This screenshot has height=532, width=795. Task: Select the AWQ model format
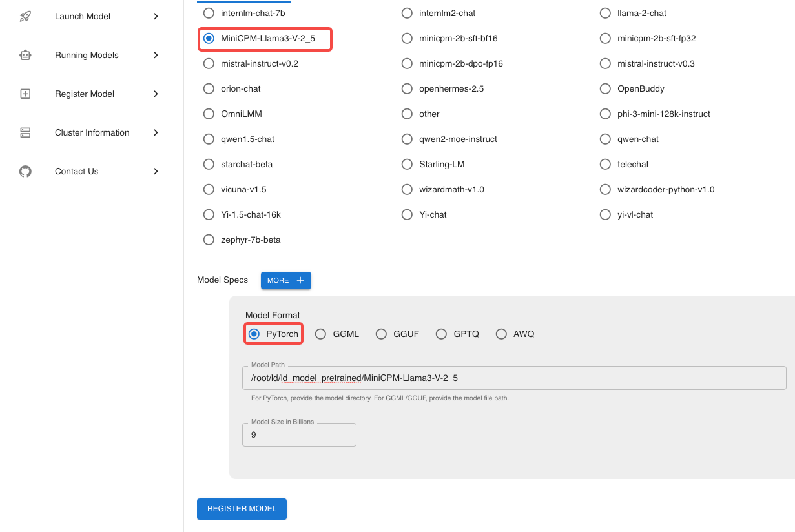[x=501, y=334]
